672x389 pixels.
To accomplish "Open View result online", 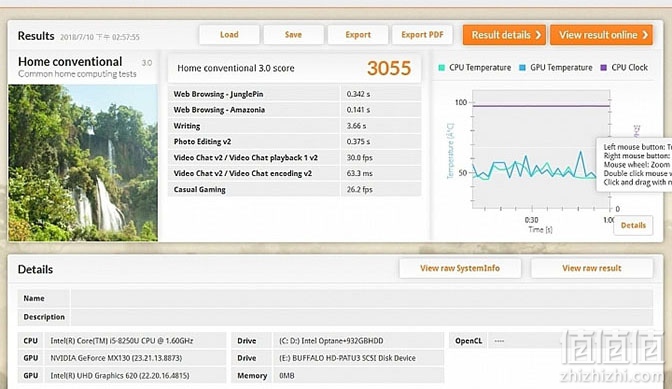I will point(602,35).
